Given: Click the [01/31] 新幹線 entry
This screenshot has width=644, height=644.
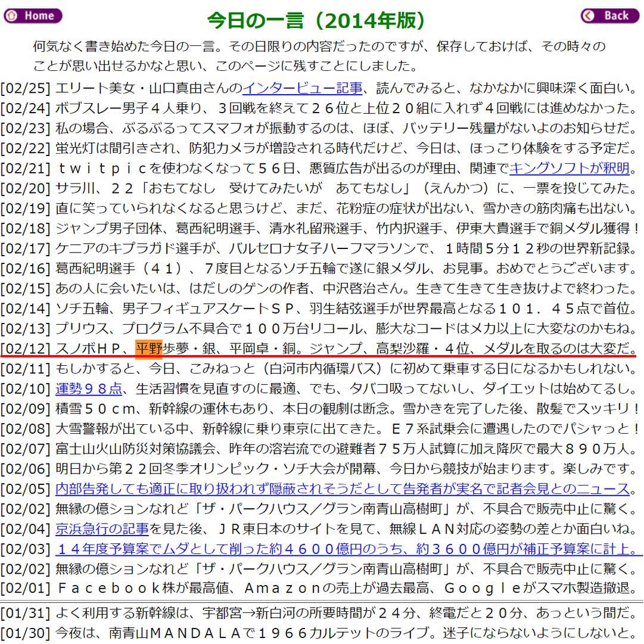Looking at the screenshot, I should click(x=319, y=613).
